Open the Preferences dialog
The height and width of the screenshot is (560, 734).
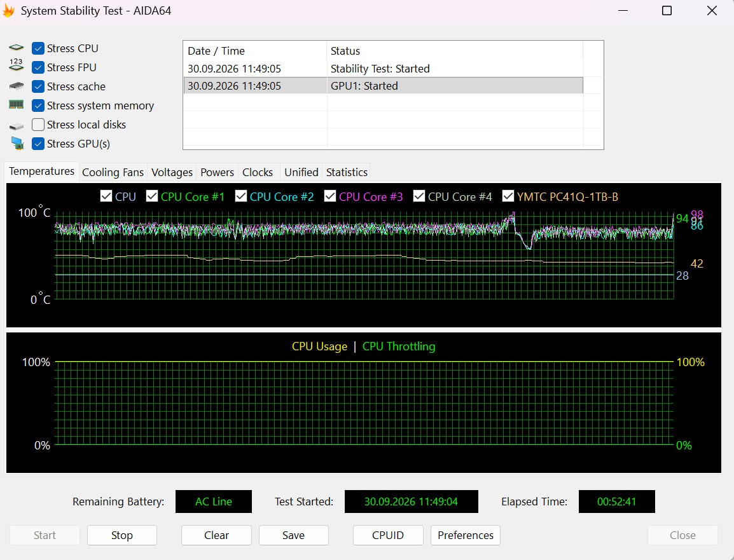pyautogui.click(x=466, y=535)
